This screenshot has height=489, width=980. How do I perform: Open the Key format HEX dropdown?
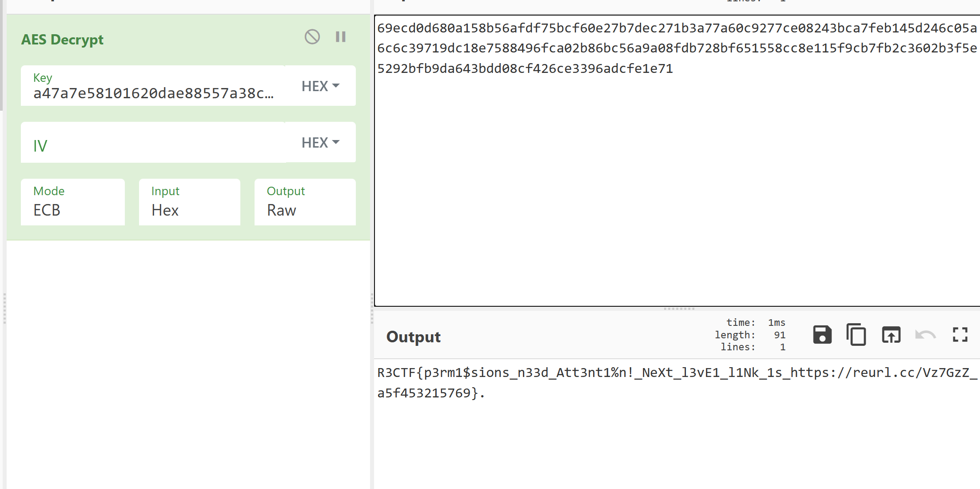click(320, 86)
